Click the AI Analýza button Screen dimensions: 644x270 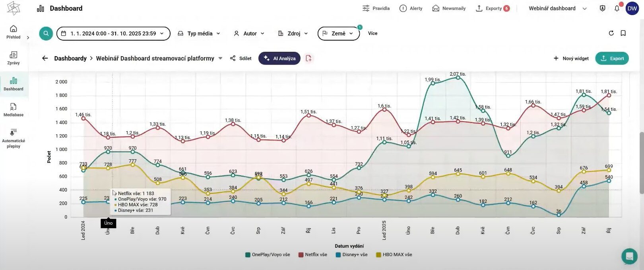[279, 58]
